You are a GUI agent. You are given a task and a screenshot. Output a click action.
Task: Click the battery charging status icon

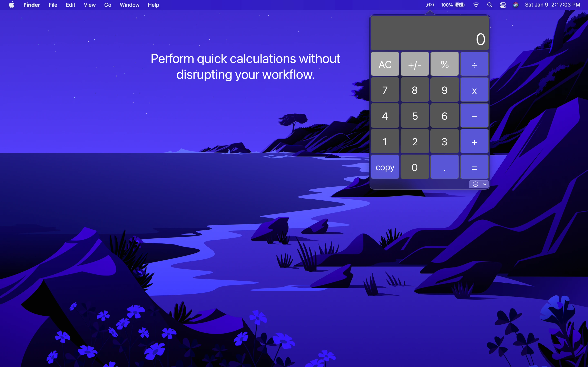click(459, 5)
